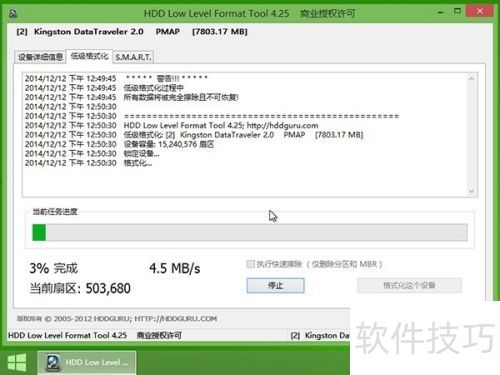This screenshot has width=500, height=375.
Task: Select the log line with hddguru.com URL
Action: [171, 125]
